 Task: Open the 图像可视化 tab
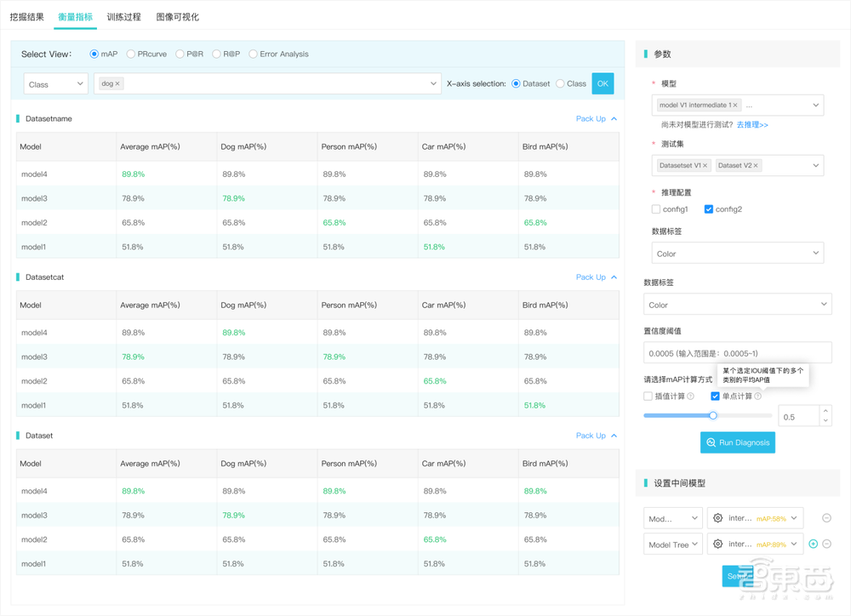pos(177,17)
